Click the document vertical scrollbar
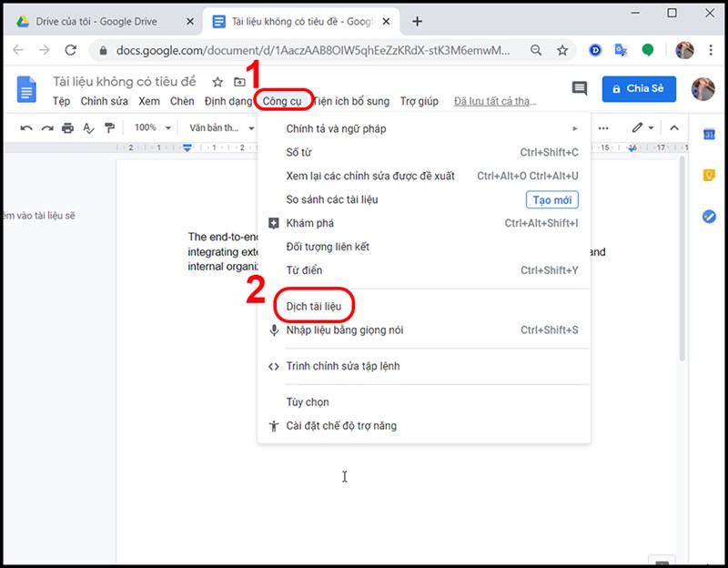Image resolution: width=728 pixels, height=568 pixels. [682, 259]
